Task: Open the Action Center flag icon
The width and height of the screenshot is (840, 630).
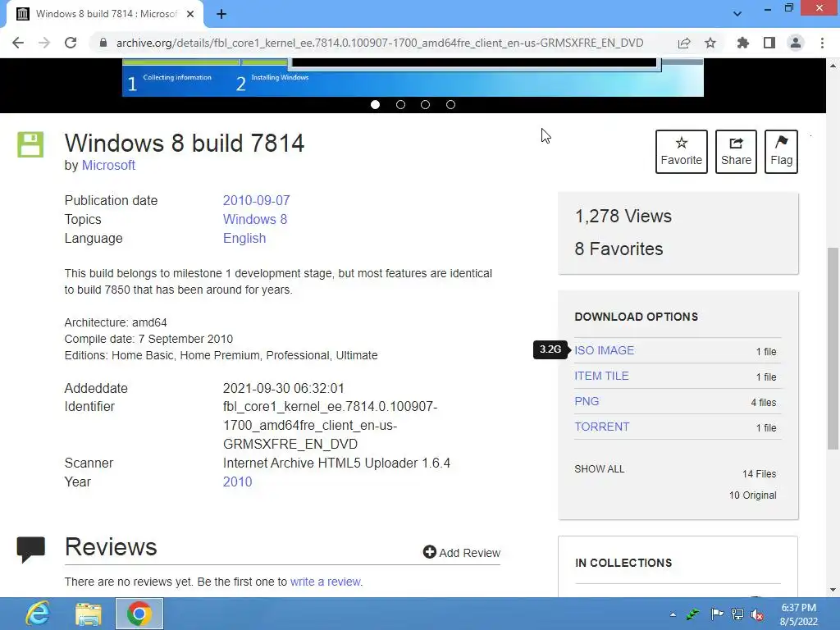Action: point(716,614)
